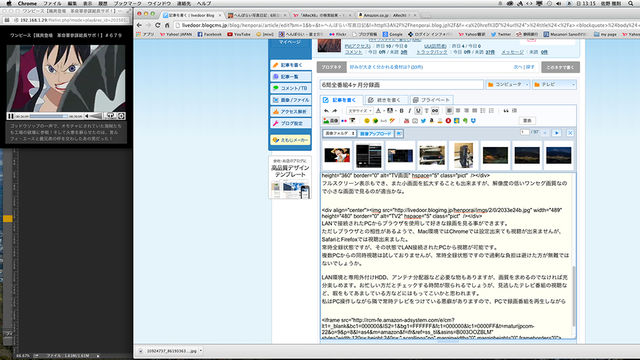Open 画像/ファイル in the sidebar
This screenshot has width=640, height=360.
[290, 100]
